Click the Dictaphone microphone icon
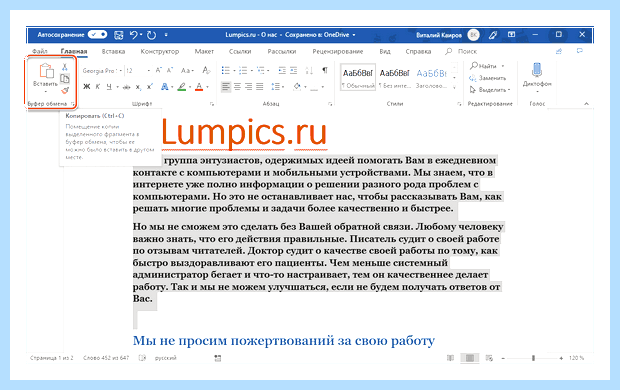The height and width of the screenshot is (390, 620). click(537, 70)
